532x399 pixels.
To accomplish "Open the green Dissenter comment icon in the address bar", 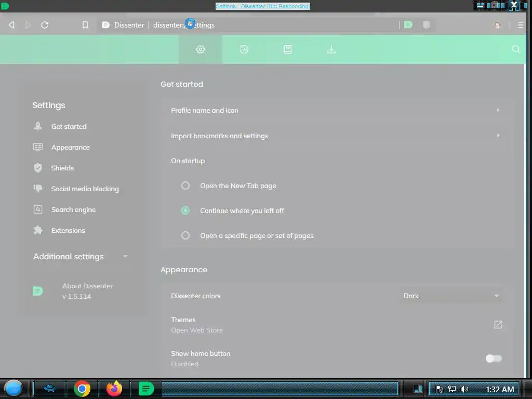I will pyautogui.click(x=408, y=25).
